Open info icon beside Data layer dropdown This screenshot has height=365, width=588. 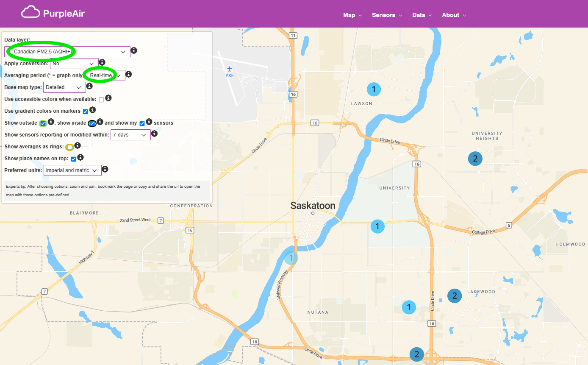[x=134, y=50]
